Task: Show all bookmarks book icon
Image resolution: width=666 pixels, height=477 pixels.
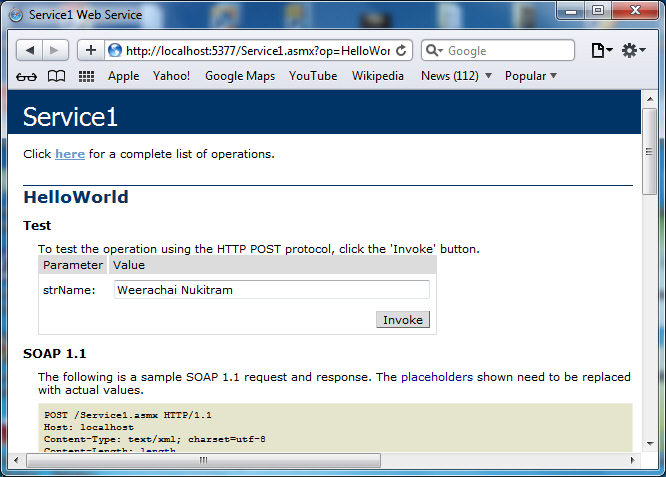Action: (x=56, y=76)
